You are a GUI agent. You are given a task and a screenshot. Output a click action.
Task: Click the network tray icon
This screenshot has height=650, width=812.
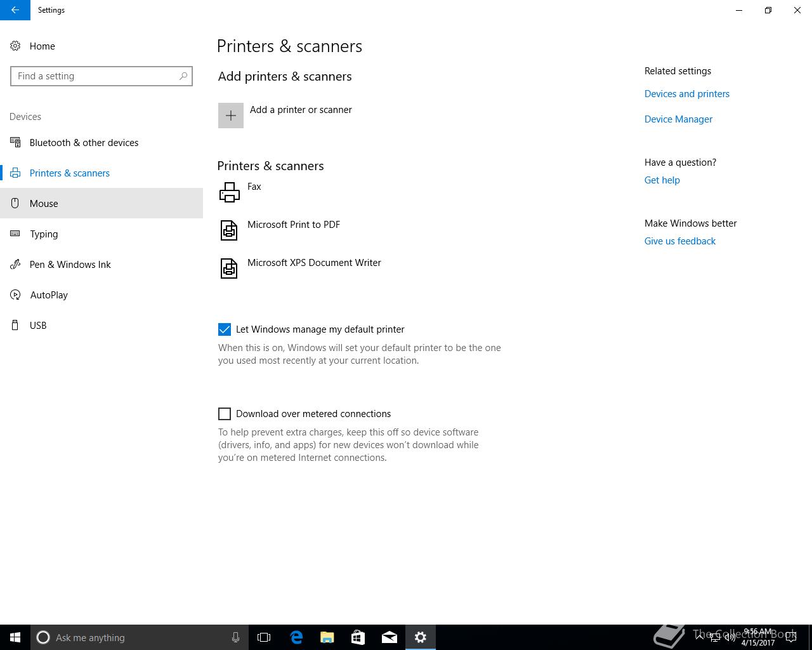pyautogui.click(x=715, y=637)
